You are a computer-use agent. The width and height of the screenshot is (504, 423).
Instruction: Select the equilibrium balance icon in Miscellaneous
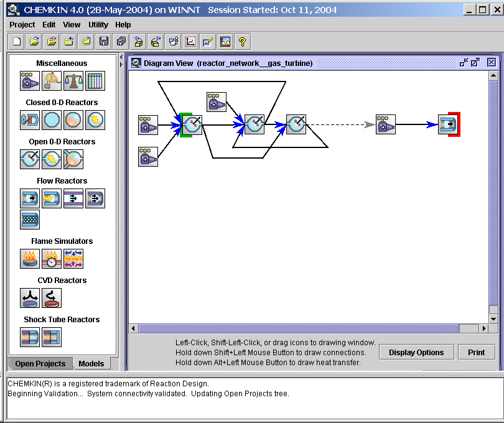(x=73, y=81)
